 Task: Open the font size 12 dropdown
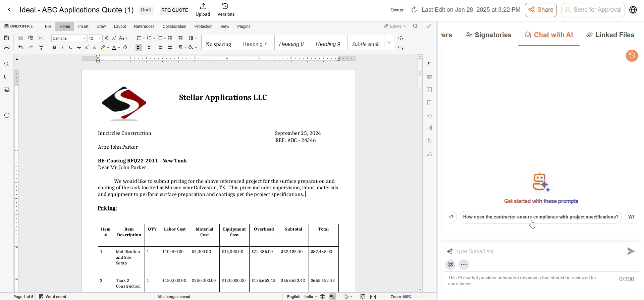(100, 38)
